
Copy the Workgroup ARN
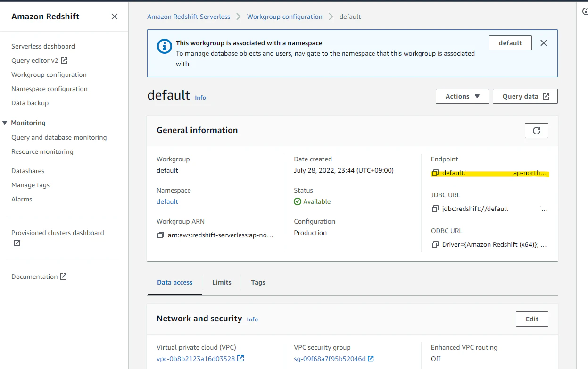click(161, 235)
